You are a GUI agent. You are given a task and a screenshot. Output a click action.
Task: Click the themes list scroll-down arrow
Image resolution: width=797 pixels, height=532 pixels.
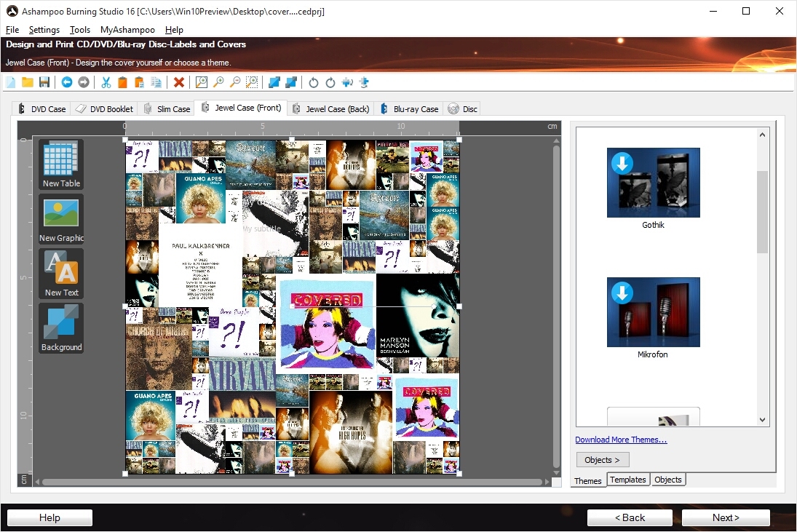(x=762, y=420)
